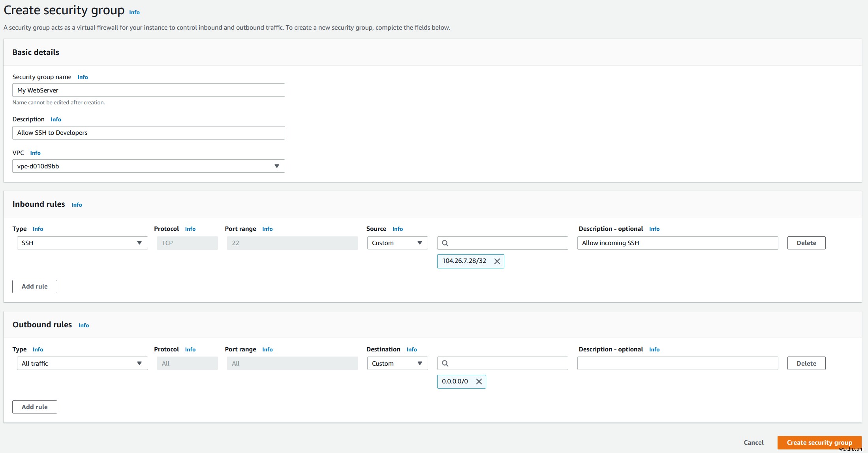Delete the outbound all traffic rule
Viewport: 868px width, 453px height.
806,363
